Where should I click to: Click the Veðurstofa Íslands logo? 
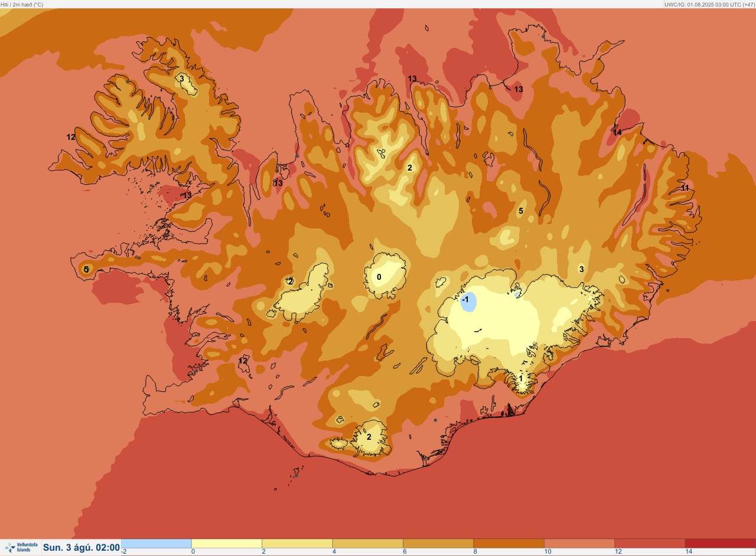(20, 547)
